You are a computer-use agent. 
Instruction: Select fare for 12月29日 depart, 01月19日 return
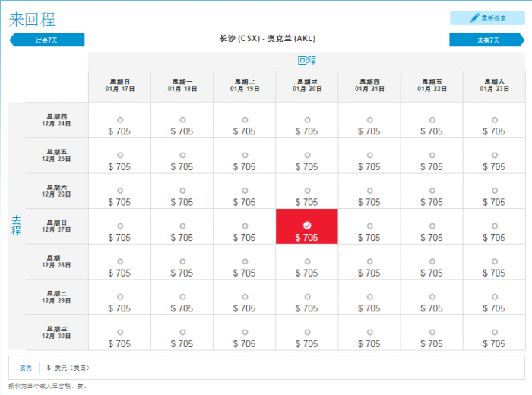[245, 297]
